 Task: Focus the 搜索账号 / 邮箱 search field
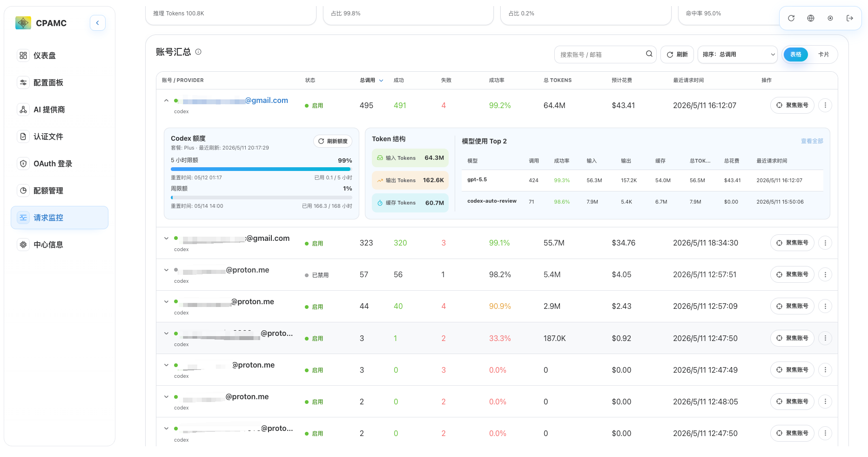point(600,55)
